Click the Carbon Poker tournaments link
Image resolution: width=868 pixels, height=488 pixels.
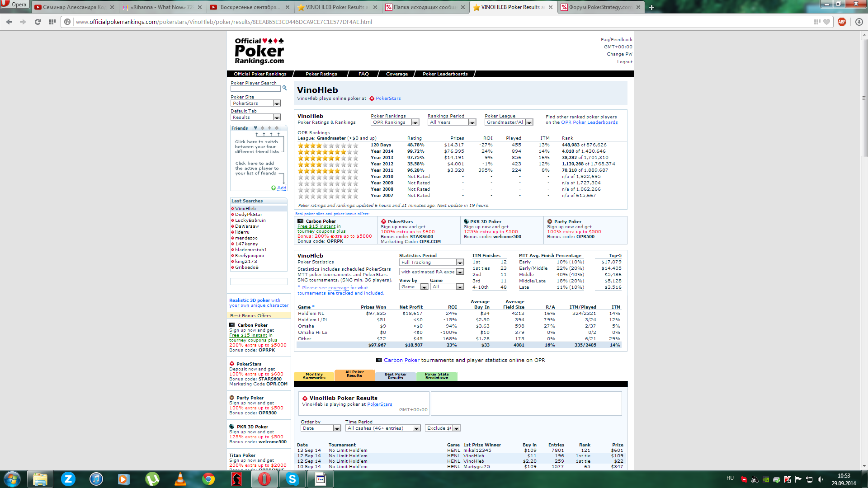tap(402, 361)
